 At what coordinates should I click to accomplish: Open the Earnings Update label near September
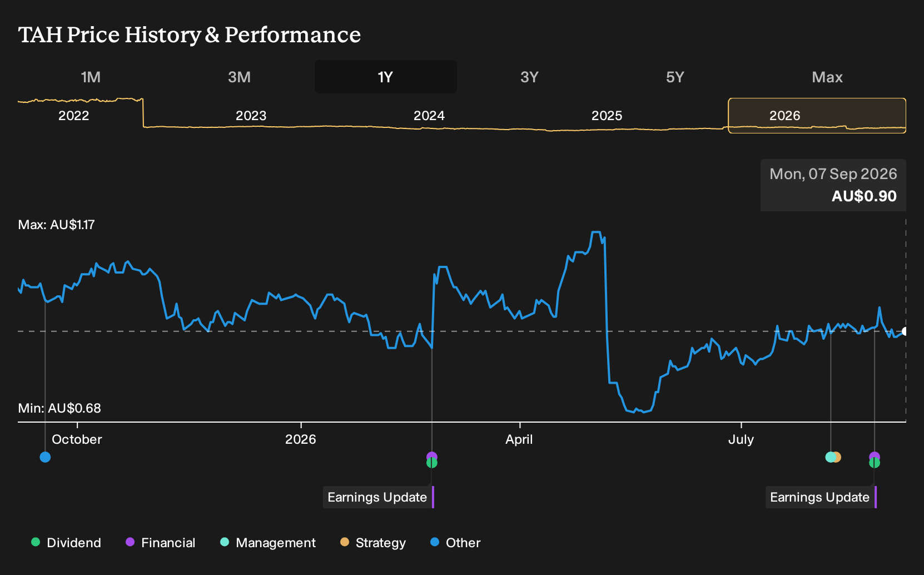[x=821, y=497]
